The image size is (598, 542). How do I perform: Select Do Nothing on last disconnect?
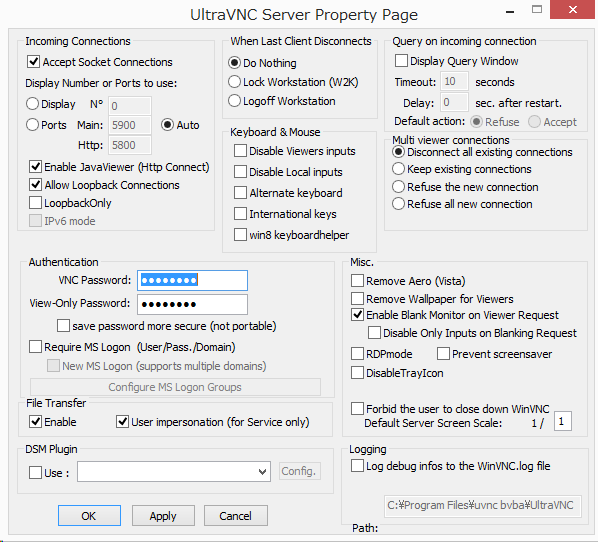pos(234,63)
